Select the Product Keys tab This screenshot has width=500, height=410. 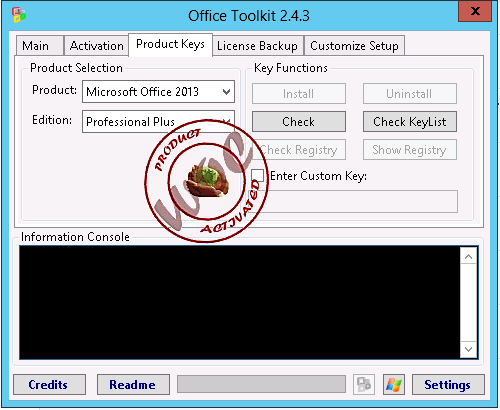[x=170, y=44]
